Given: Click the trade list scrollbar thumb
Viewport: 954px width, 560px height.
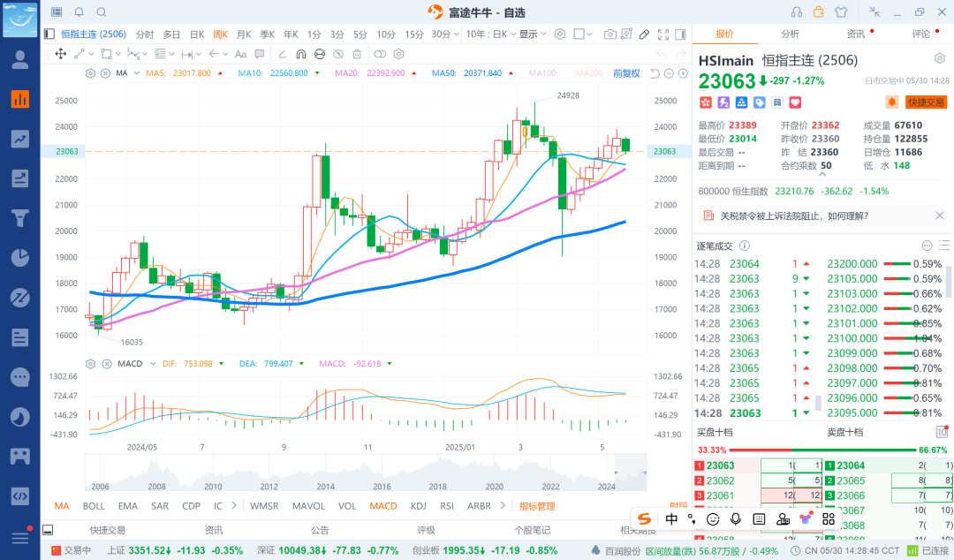Looking at the screenshot, I should tap(818, 403).
